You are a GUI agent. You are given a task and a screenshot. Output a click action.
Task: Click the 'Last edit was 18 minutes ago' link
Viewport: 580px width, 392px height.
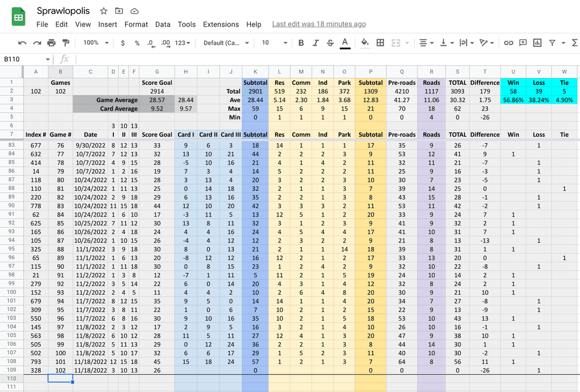(318, 24)
